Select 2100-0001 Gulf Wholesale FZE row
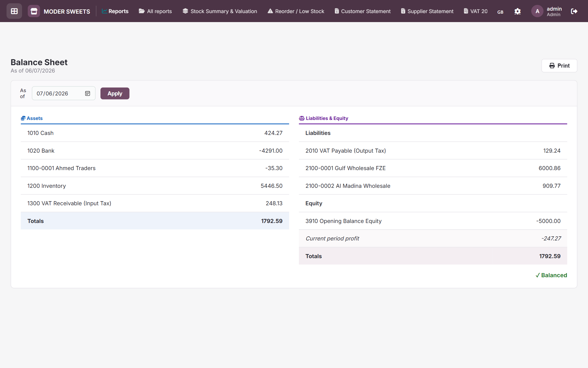Screen dimensions: 588x368 433,168
